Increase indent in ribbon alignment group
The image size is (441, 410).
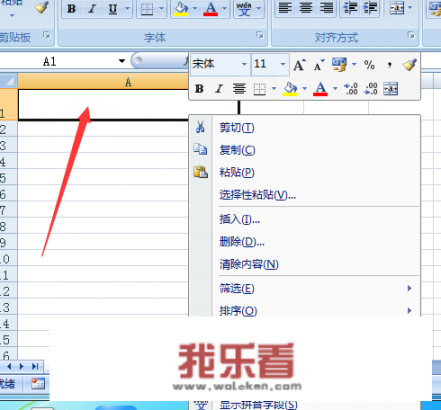(370, 8)
